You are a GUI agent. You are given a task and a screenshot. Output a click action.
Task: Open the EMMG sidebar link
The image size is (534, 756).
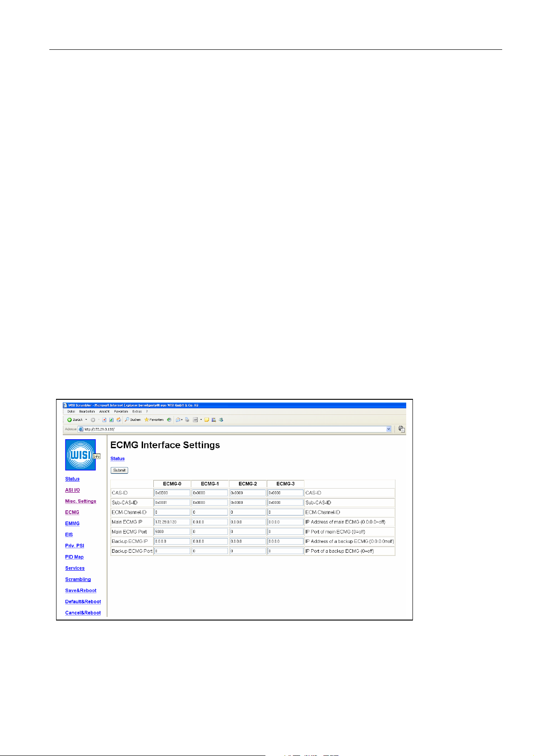[72, 524]
